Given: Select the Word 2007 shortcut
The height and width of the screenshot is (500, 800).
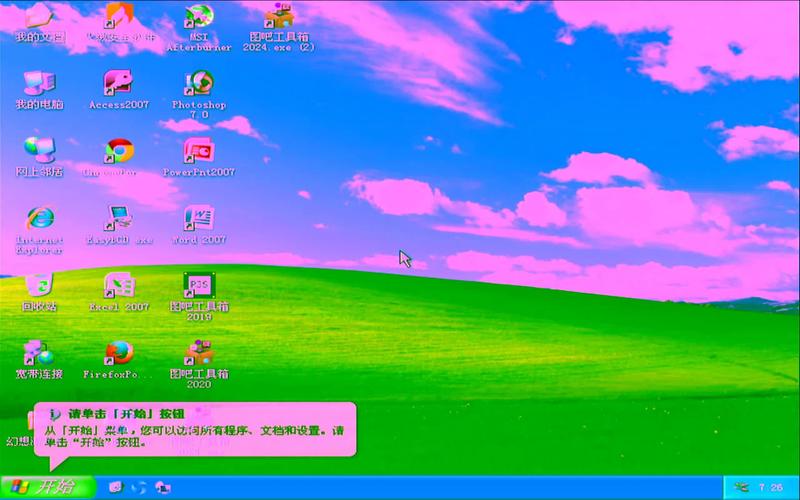Looking at the screenshot, I should click(199, 225).
